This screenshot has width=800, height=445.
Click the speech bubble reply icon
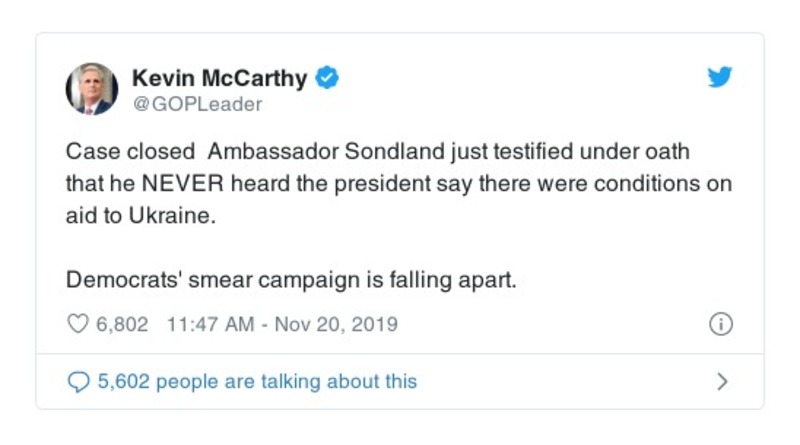click(78, 381)
